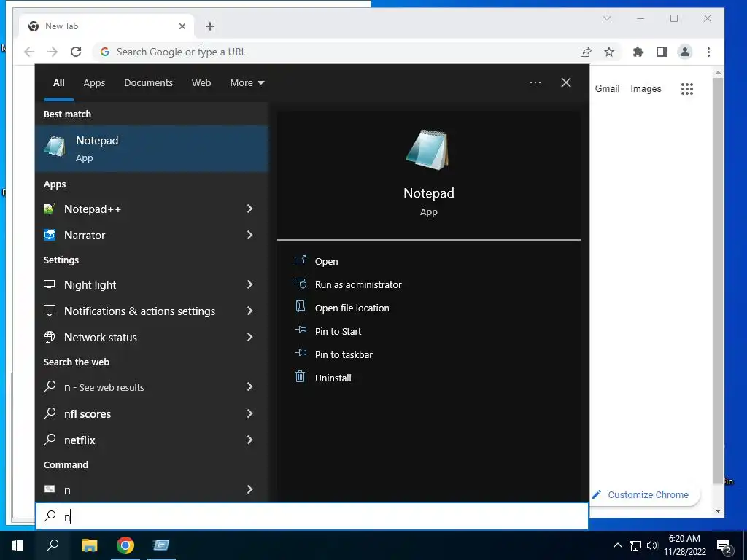The height and width of the screenshot is (560, 747).
Task: Choose Open file location
Action: click(352, 308)
